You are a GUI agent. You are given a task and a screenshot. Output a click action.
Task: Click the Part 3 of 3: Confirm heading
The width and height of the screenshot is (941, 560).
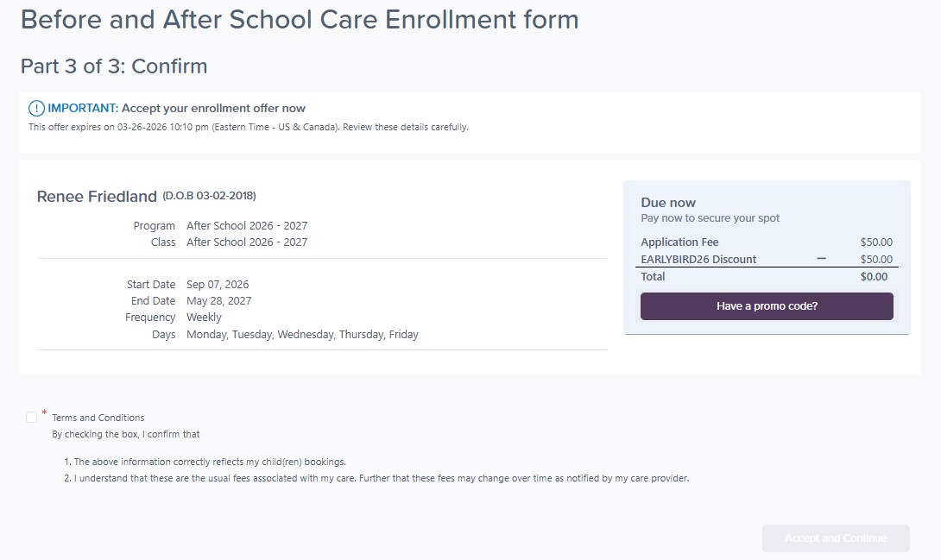(x=114, y=66)
